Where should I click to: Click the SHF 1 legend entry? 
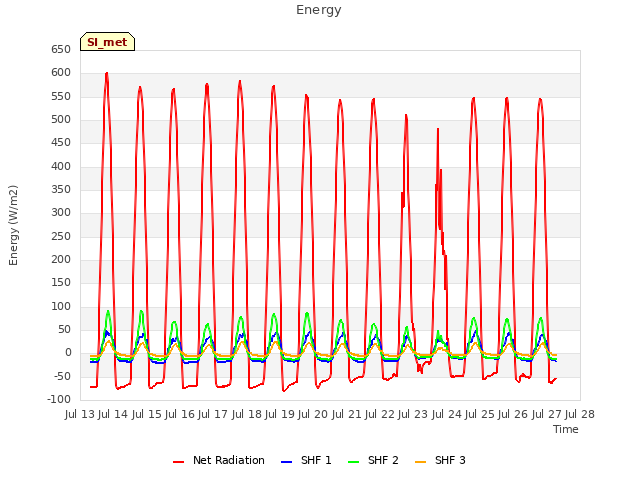click(x=307, y=460)
